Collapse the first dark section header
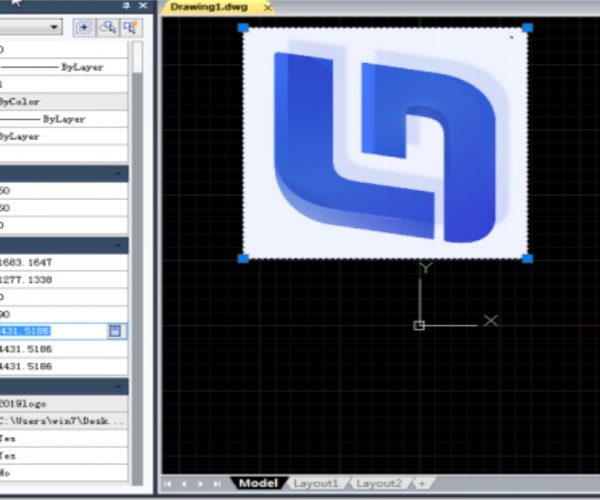This screenshot has height=500, width=600. 118,174
